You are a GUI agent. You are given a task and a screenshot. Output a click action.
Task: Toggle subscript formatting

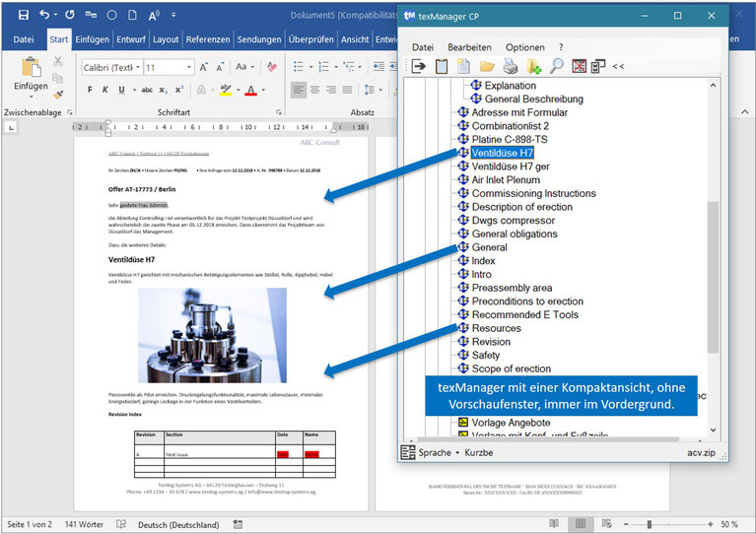click(x=163, y=90)
